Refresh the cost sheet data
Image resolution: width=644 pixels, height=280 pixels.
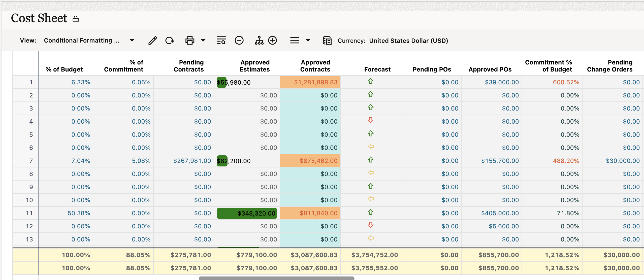[169, 40]
